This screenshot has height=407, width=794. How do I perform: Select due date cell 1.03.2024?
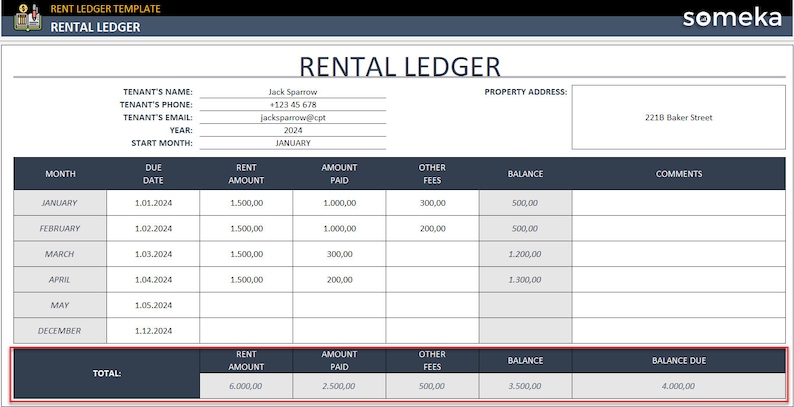pos(153,254)
